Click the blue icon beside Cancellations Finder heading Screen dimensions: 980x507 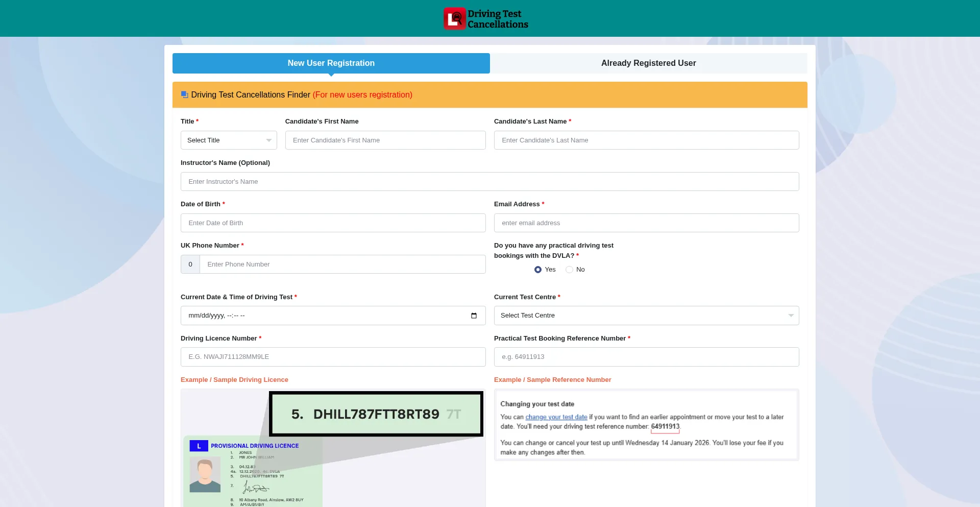(x=185, y=95)
